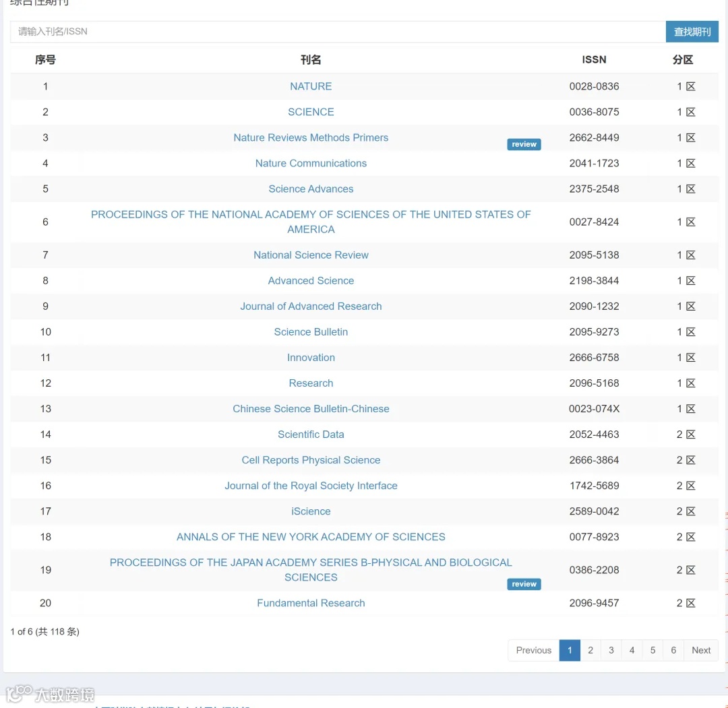This screenshot has width=728, height=708.
Task: Click the journal name/ISSN search input
Action: 338,32
